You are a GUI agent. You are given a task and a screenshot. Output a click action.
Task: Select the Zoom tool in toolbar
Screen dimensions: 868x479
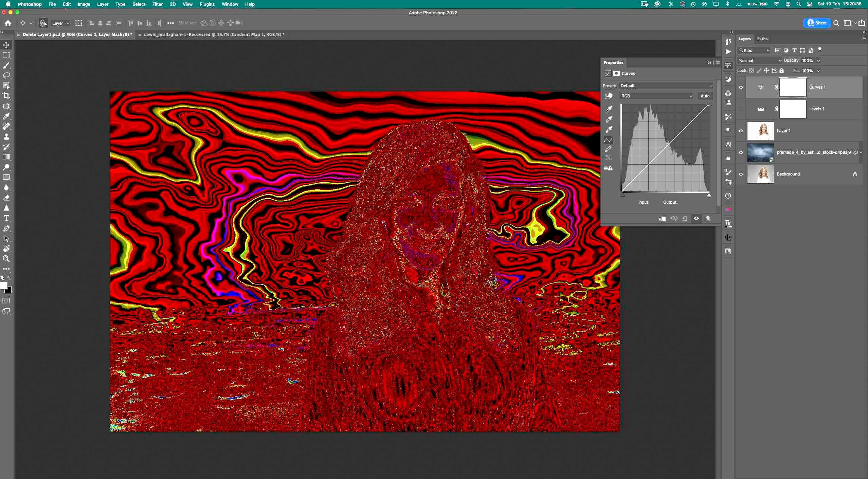pos(6,259)
